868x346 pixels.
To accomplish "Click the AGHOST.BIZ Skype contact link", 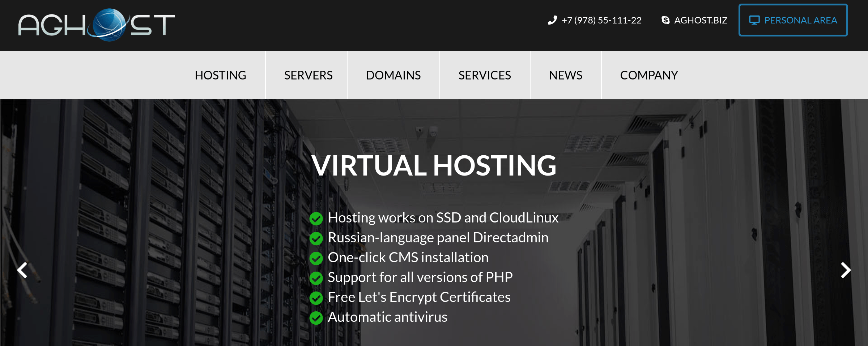I will pyautogui.click(x=701, y=20).
